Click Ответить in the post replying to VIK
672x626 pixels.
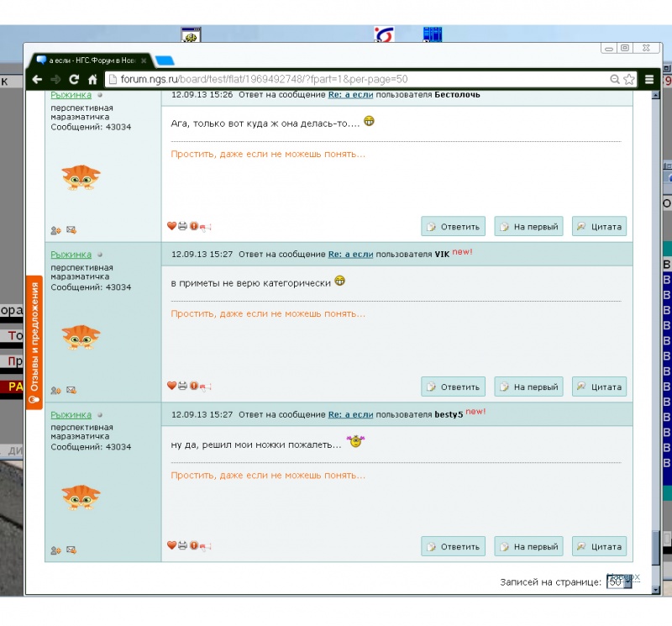pyautogui.click(x=453, y=387)
